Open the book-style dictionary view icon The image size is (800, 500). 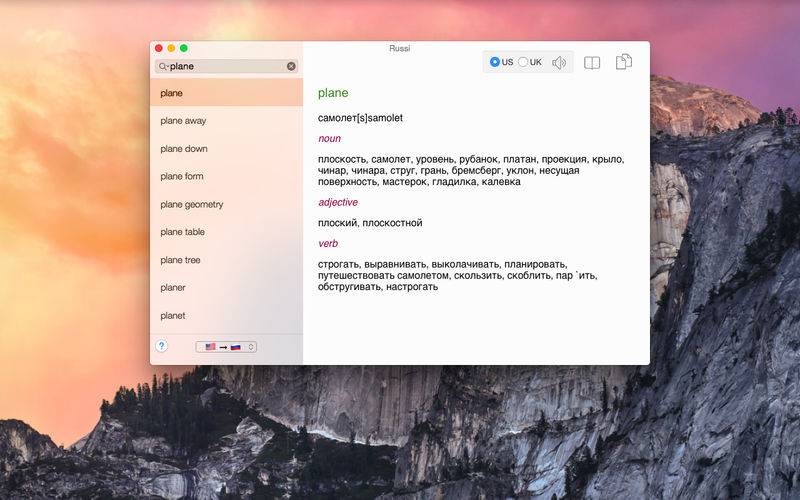(592, 63)
